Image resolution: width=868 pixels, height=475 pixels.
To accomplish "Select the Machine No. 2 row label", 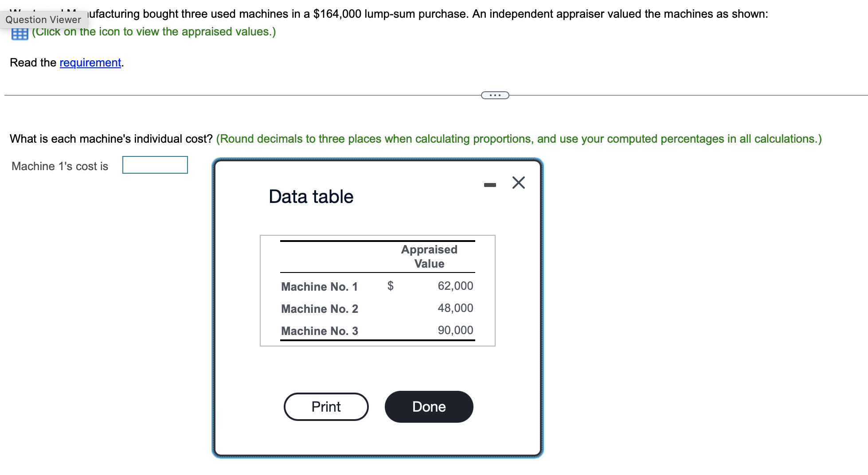I will pos(319,309).
